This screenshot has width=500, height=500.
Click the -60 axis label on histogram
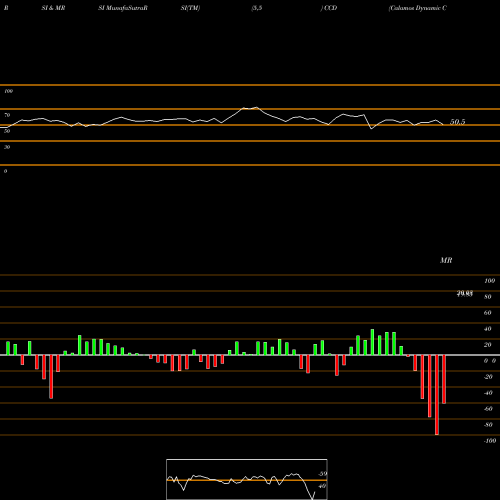pyautogui.click(x=488, y=409)
